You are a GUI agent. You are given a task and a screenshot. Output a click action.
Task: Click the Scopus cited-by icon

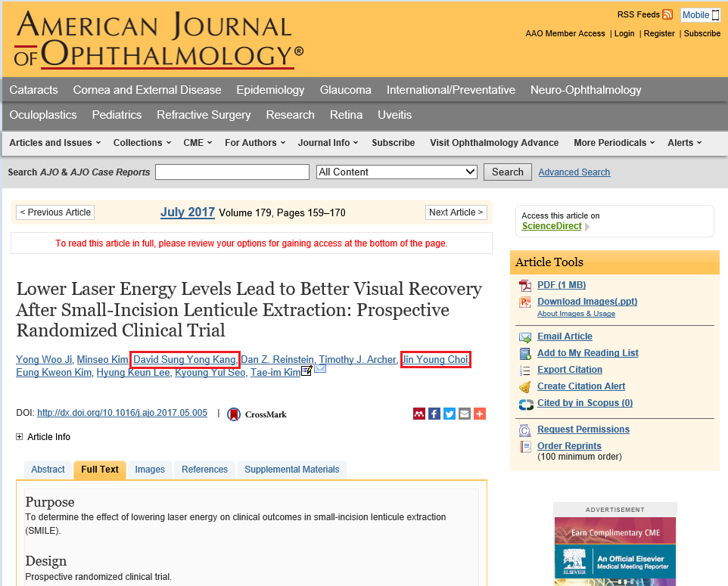click(525, 404)
